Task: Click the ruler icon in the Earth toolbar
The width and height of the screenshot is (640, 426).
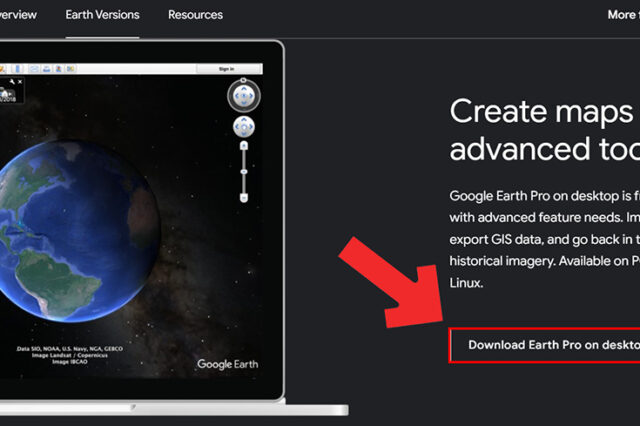Action: pos(18,69)
